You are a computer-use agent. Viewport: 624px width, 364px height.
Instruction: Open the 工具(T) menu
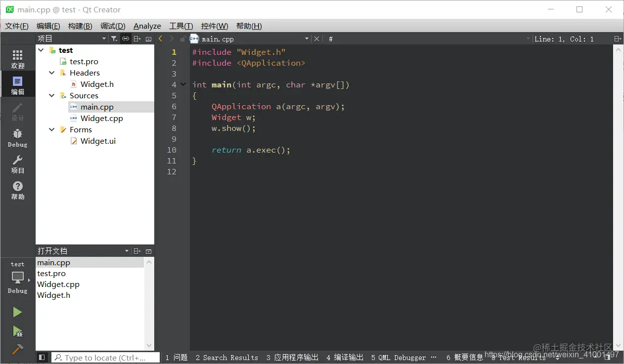pyautogui.click(x=181, y=26)
